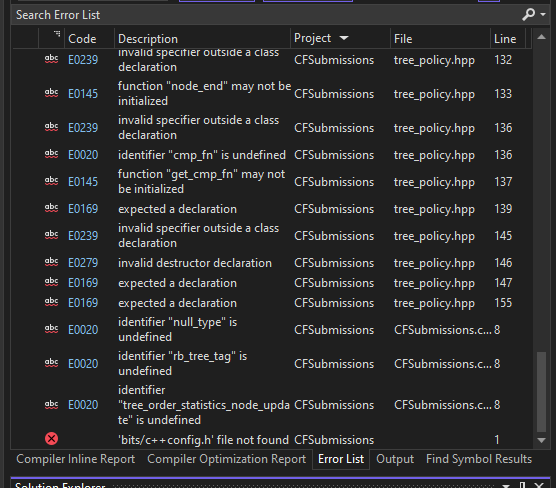Screen dimensions: 556x488
Task: Click the scroll up arrow of error list
Action: point(541,37)
